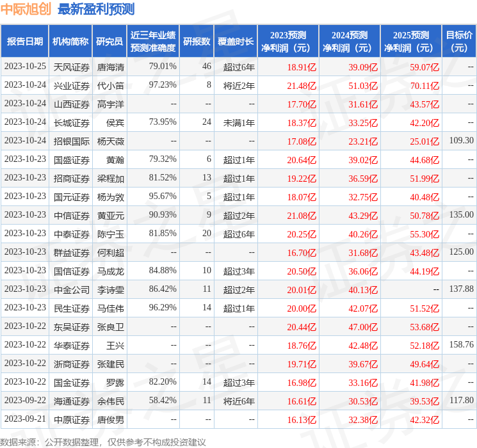The image size is (477, 448).
Task: Click the 中金公司 institution cell
Action: pos(72,289)
